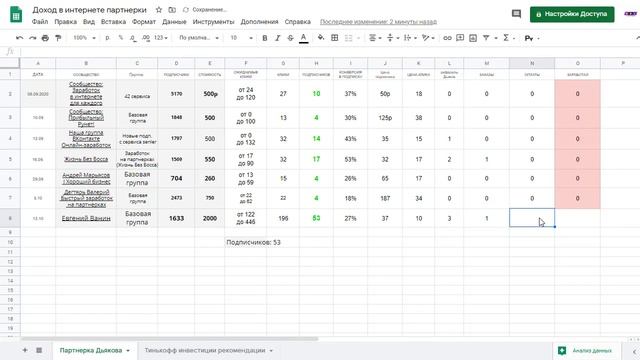Apply percent format icon
Screen dimensions: 640x360
(x=120, y=38)
